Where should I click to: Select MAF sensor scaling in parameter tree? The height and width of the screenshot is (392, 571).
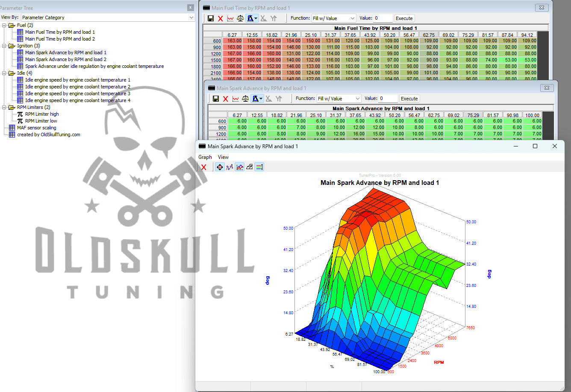tap(36, 128)
